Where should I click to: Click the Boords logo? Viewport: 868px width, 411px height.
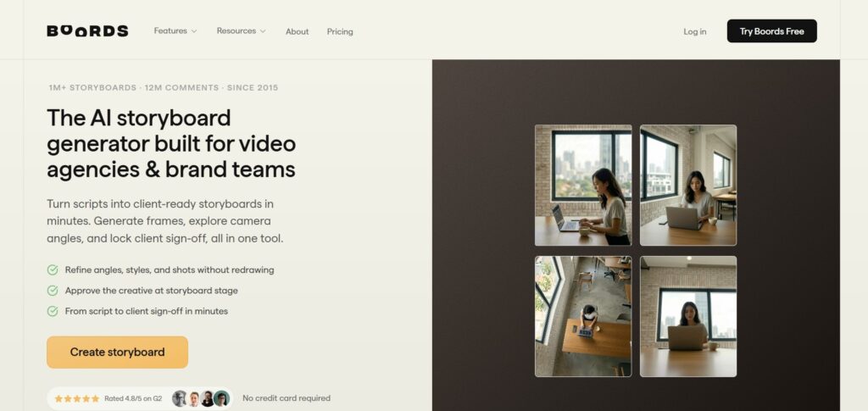click(x=87, y=31)
